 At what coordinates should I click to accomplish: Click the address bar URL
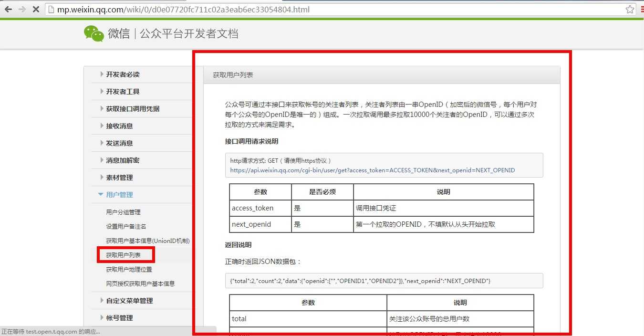[184, 9]
